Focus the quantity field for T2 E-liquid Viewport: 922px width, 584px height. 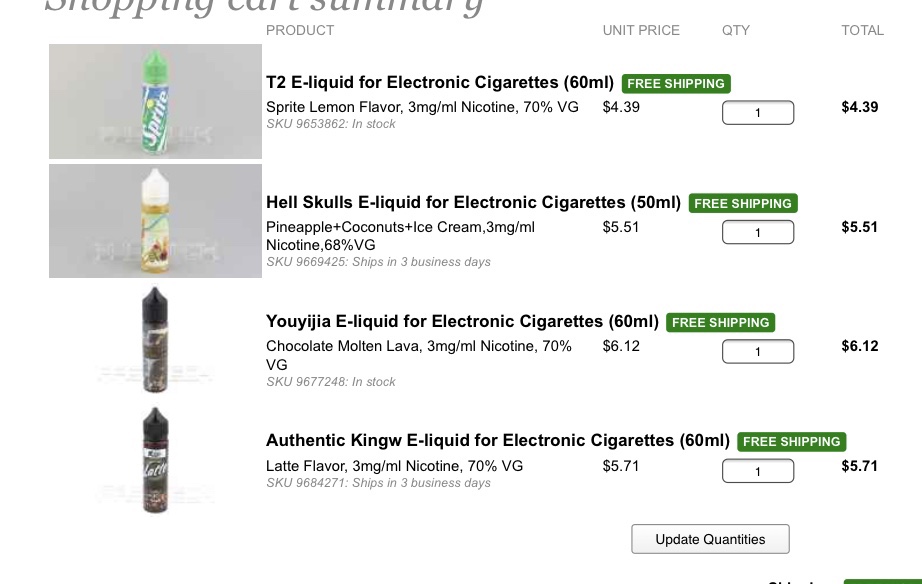point(758,113)
